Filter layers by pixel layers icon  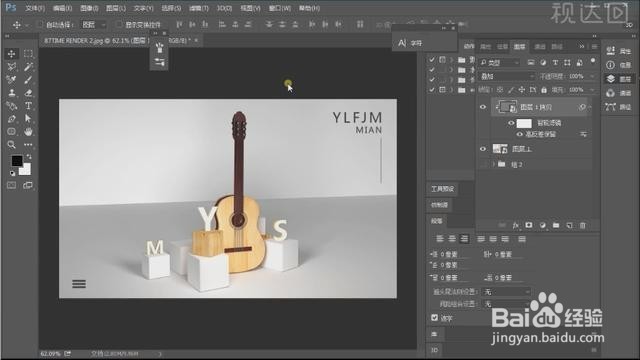point(531,62)
